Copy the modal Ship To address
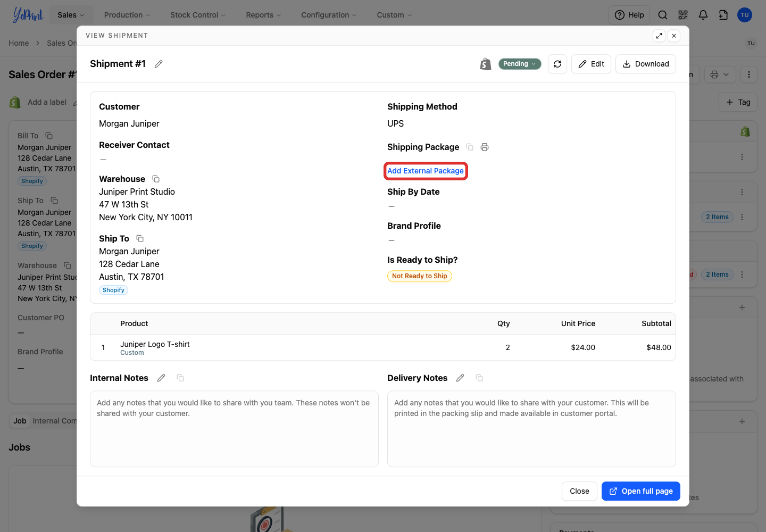Viewport: 766px width, 532px height. tap(140, 238)
